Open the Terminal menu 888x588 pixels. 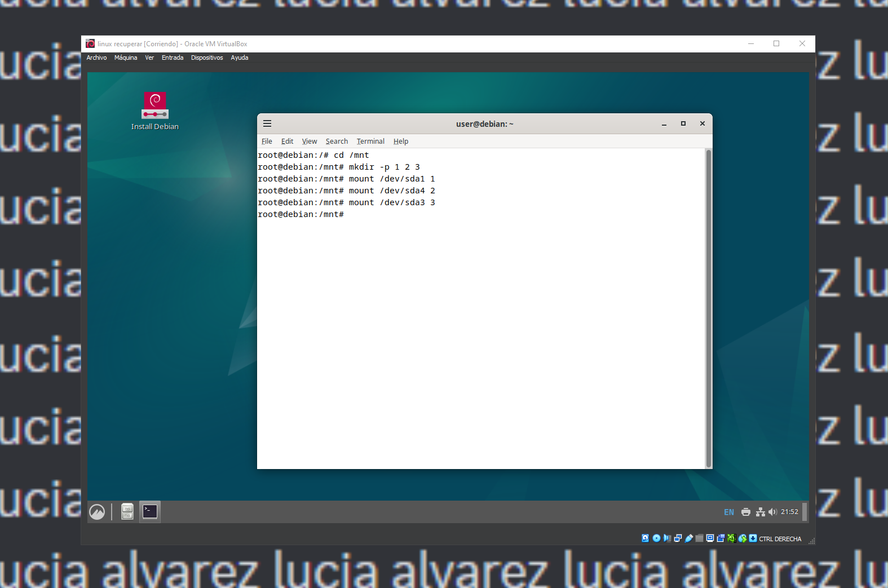(370, 142)
